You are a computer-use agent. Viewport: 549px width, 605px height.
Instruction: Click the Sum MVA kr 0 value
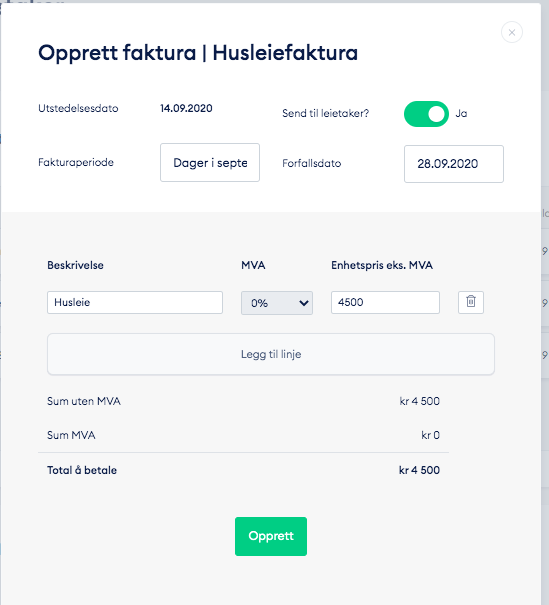tap(431, 435)
